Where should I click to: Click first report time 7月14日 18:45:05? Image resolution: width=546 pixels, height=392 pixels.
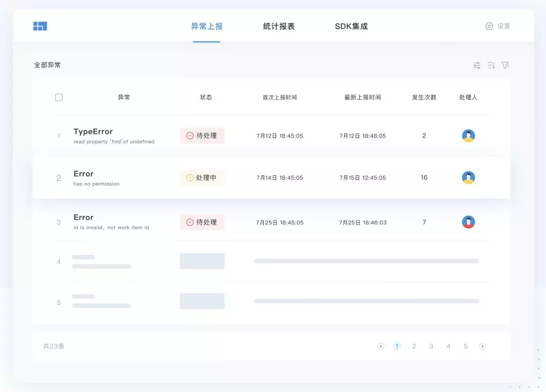pos(280,178)
